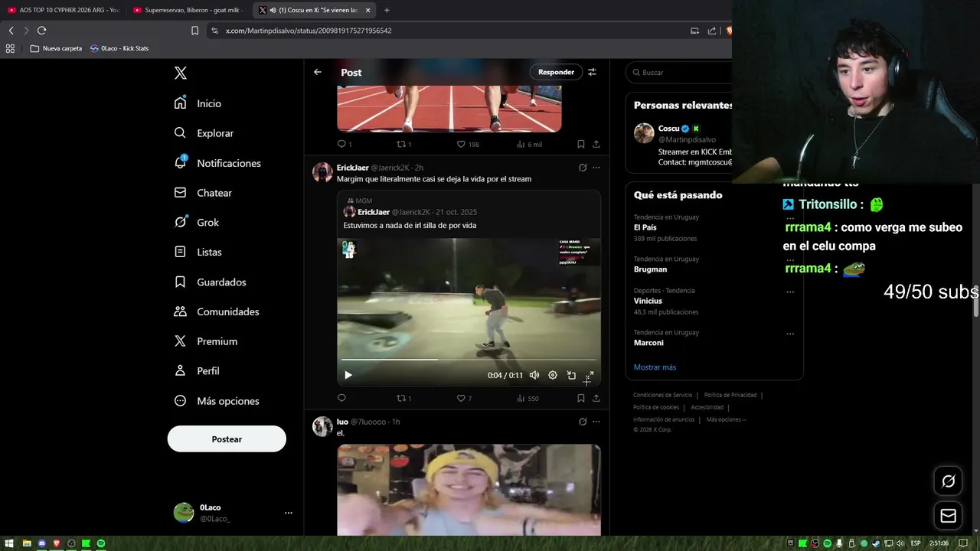Open Guardados bookmarks page

(211, 282)
